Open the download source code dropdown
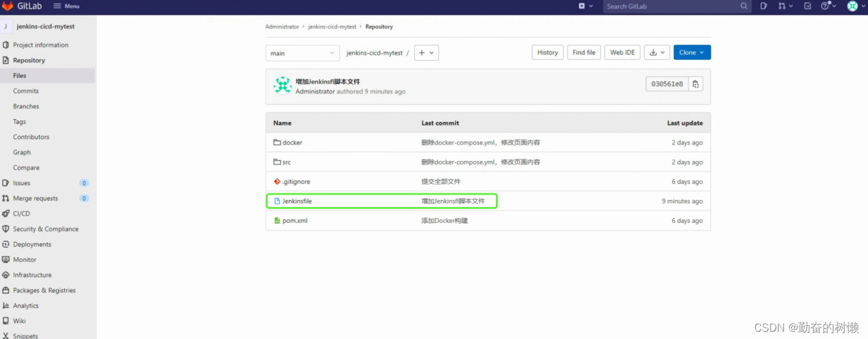 coord(657,52)
